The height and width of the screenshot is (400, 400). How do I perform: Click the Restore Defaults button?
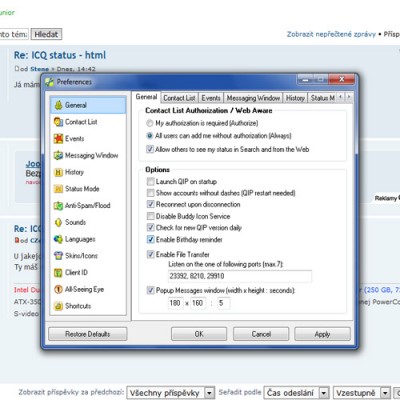tap(88, 334)
